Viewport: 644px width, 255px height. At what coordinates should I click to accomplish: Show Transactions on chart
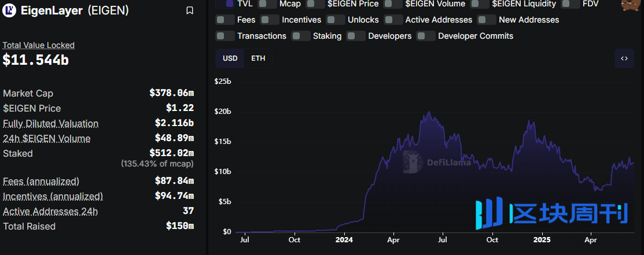tap(225, 36)
